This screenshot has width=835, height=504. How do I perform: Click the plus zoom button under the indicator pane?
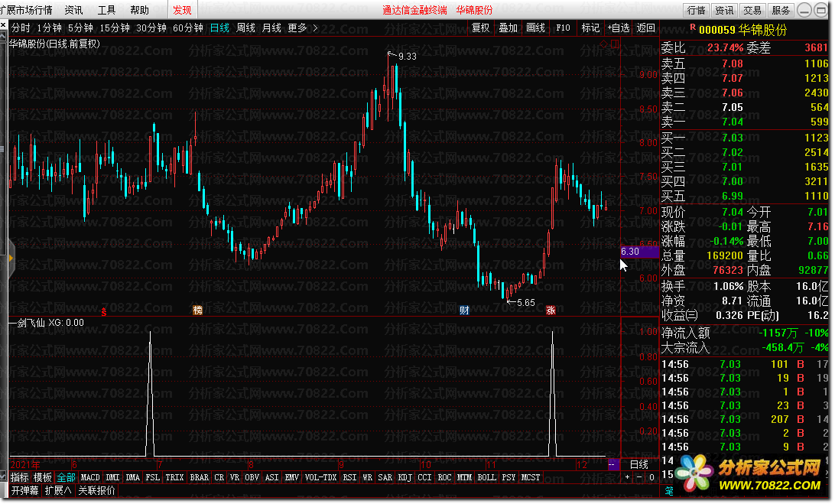point(627,478)
